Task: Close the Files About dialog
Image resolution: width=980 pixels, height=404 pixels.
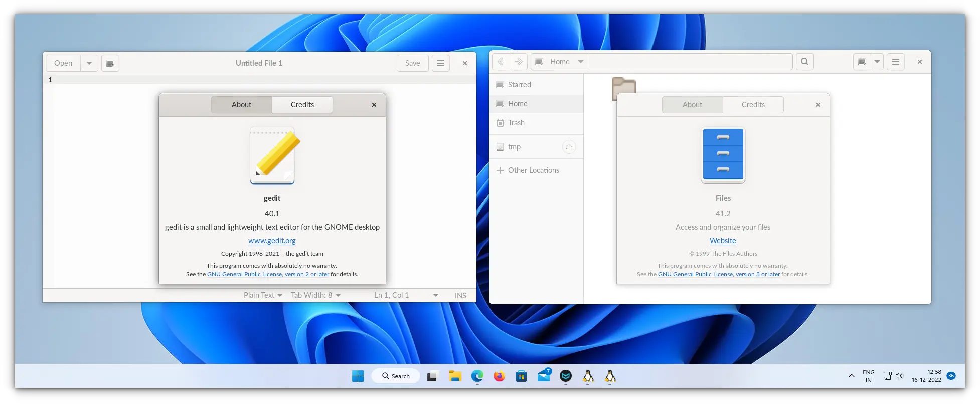Action: point(818,105)
